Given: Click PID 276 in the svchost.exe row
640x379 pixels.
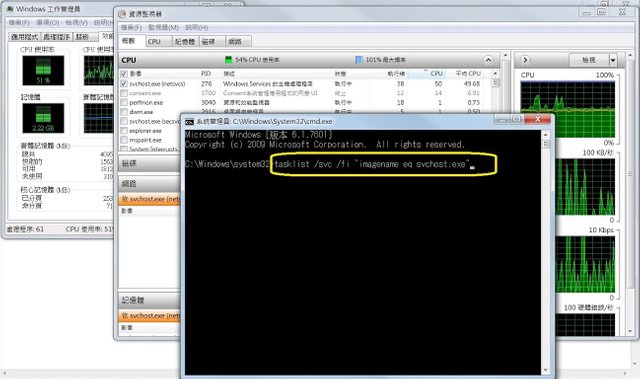Looking at the screenshot, I should [207, 84].
